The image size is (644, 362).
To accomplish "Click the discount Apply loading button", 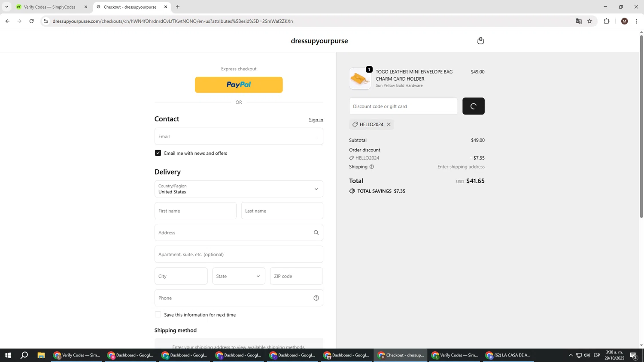I will click(474, 106).
